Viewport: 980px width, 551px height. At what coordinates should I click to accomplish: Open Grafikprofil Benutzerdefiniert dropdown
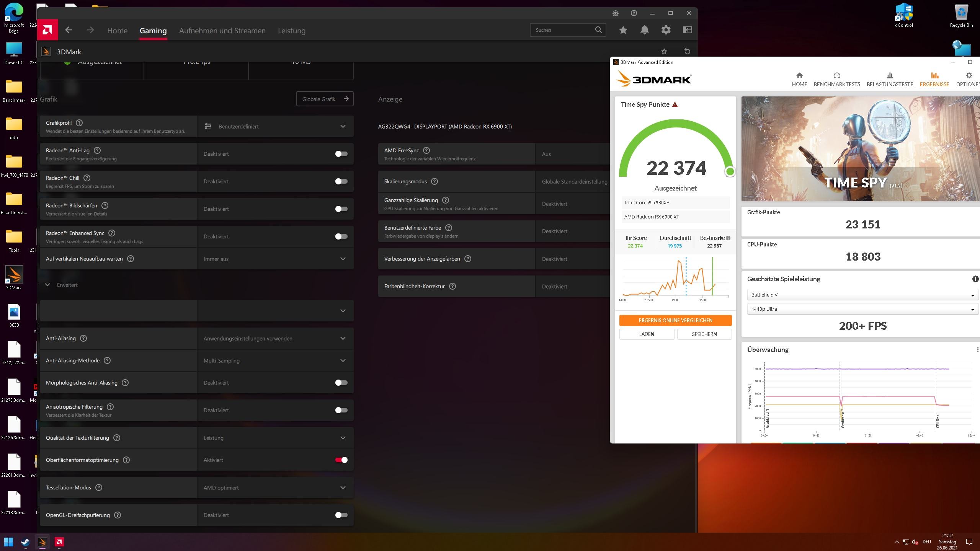[x=275, y=126]
